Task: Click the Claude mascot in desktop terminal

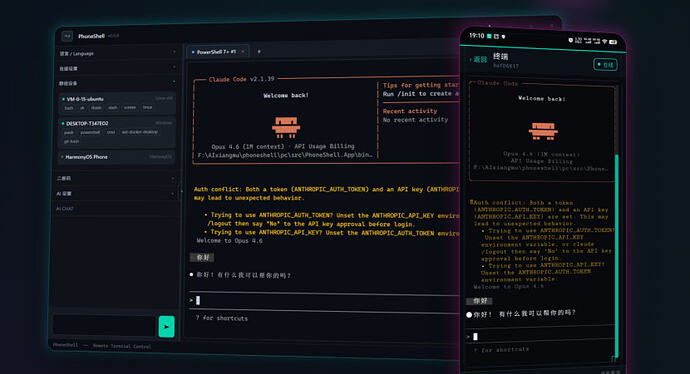Action: pyautogui.click(x=286, y=128)
